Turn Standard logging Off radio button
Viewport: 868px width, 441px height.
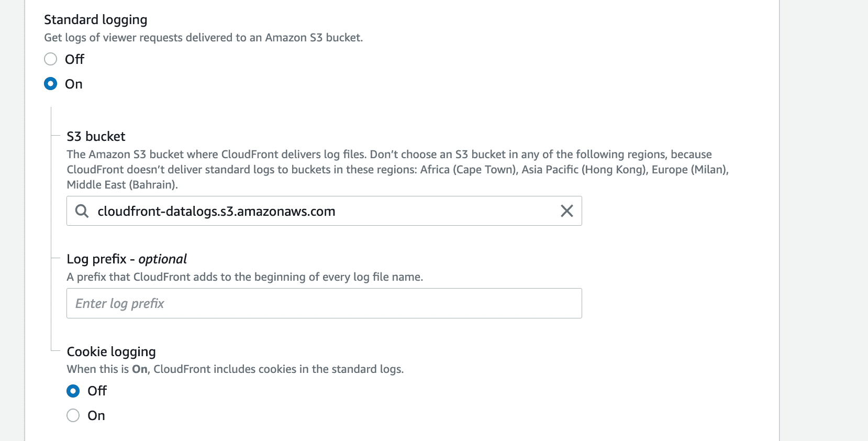51,59
